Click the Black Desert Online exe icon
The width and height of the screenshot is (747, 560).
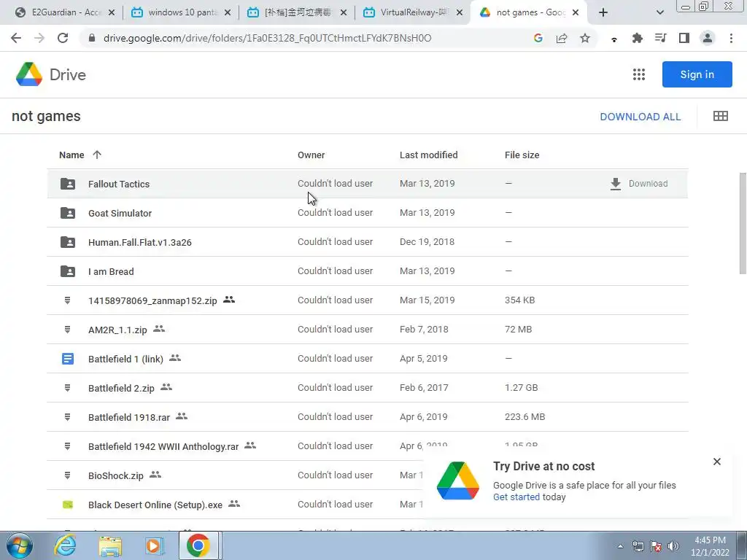68,505
